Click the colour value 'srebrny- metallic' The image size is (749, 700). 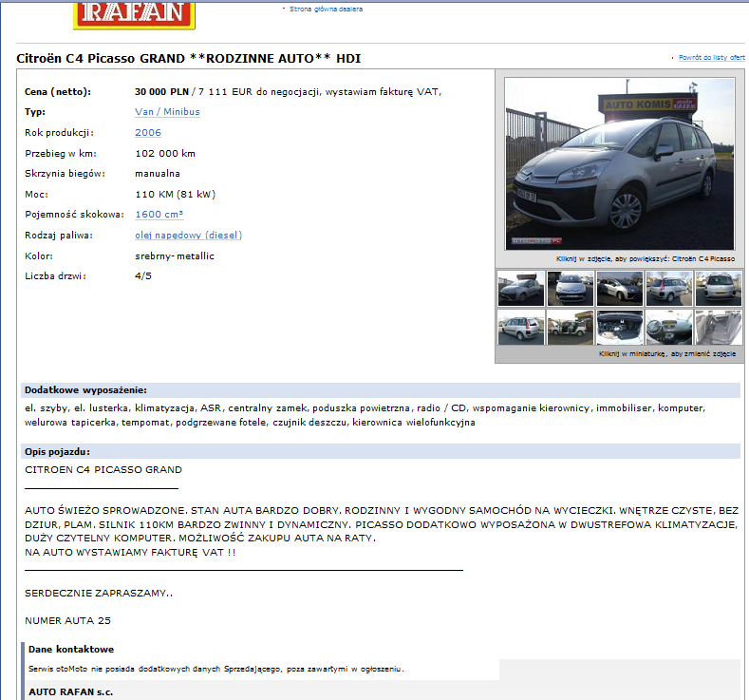[175, 256]
